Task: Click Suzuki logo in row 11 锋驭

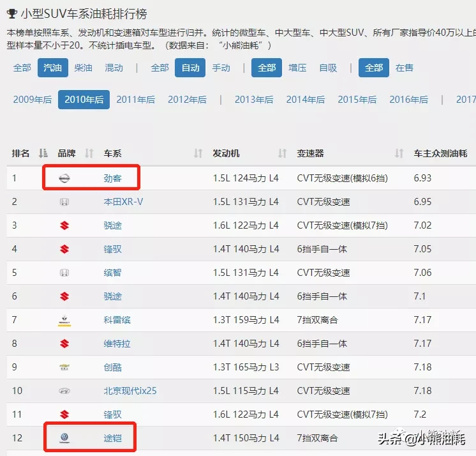Action: (64, 414)
